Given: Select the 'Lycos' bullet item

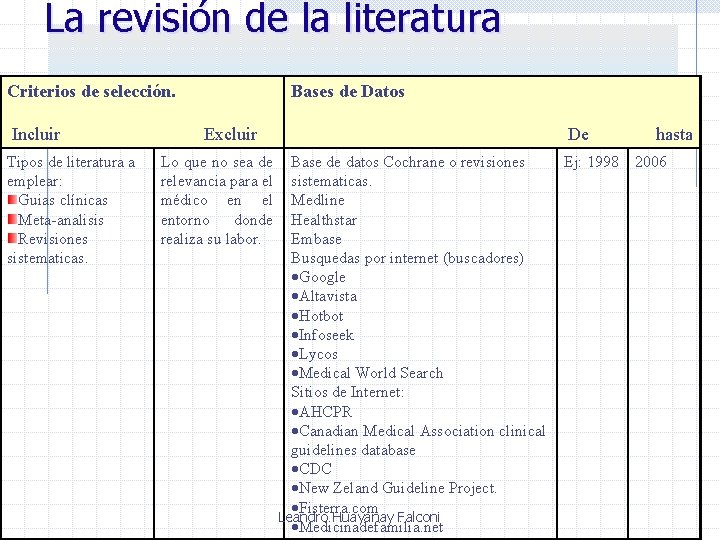Looking at the screenshot, I should coord(315,354).
